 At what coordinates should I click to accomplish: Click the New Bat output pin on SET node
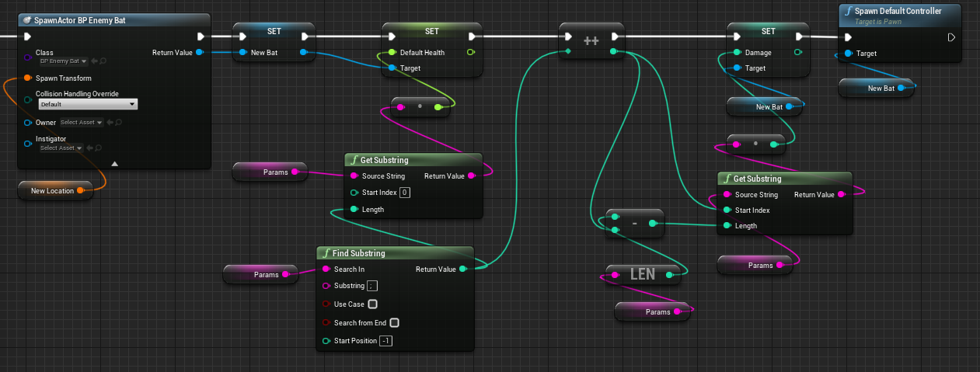[x=303, y=52]
